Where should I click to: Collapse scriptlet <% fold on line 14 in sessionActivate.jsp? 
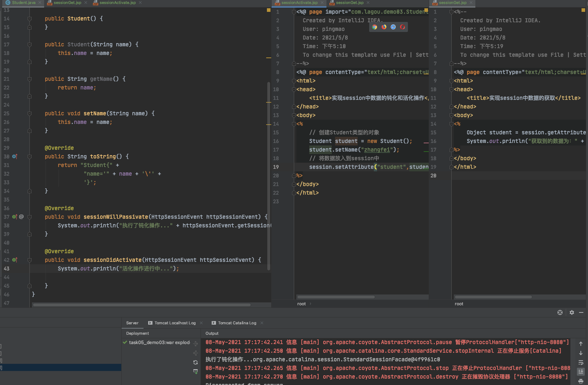click(x=294, y=124)
